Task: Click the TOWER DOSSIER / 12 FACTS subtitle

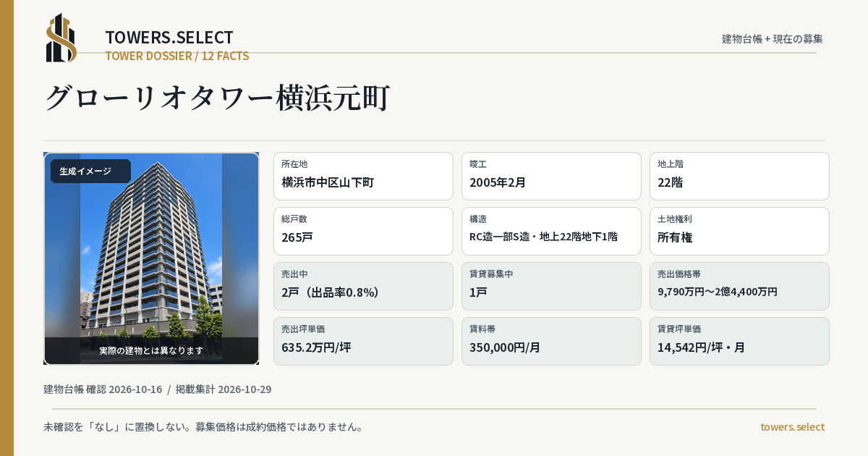Action: (177, 56)
